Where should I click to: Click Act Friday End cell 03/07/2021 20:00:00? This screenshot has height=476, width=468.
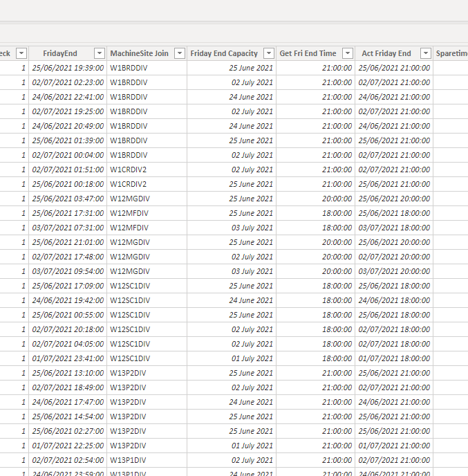(x=394, y=271)
